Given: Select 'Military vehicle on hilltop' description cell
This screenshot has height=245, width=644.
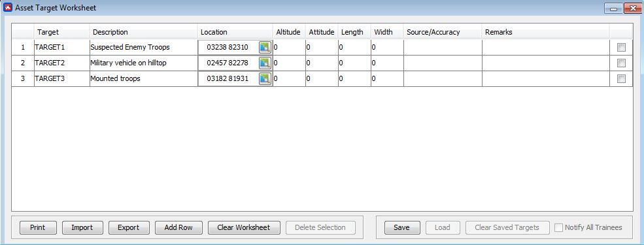Looking at the screenshot, I should pyautogui.click(x=143, y=63).
